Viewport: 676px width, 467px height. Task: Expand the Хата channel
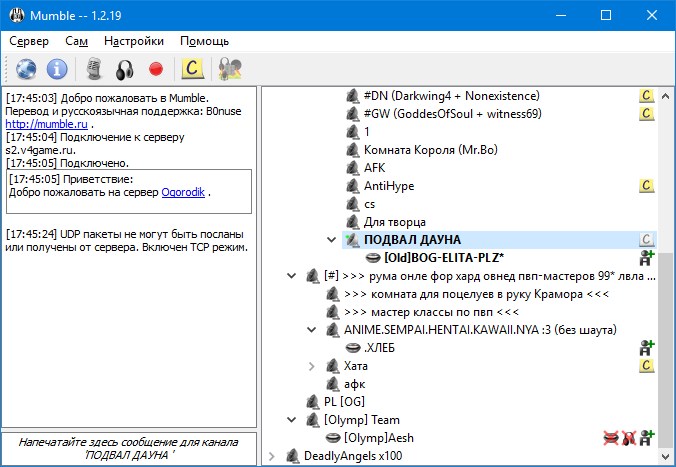coord(312,366)
